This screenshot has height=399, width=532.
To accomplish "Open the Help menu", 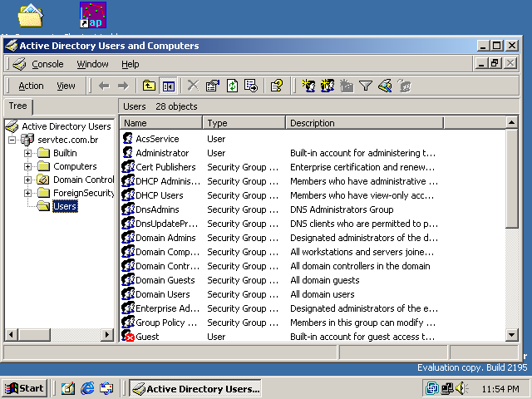I will (x=131, y=64).
